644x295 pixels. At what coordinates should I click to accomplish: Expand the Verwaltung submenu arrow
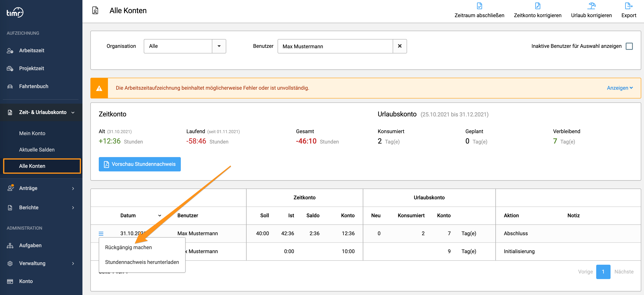(x=73, y=264)
